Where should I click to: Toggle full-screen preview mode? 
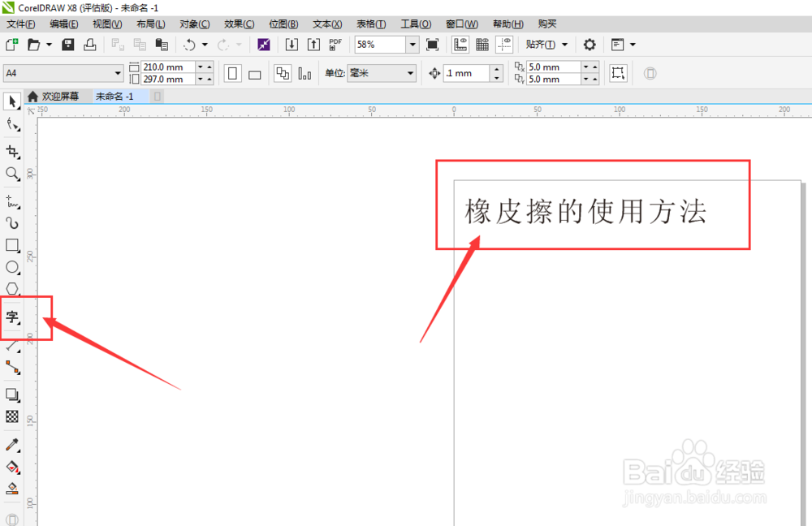[433, 45]
